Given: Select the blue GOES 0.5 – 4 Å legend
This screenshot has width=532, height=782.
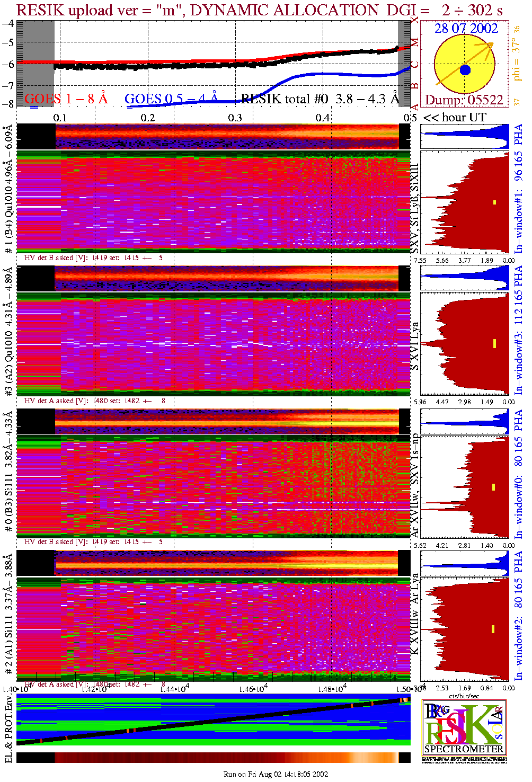Looking at the screenshot, I should (x=171, y=99).
